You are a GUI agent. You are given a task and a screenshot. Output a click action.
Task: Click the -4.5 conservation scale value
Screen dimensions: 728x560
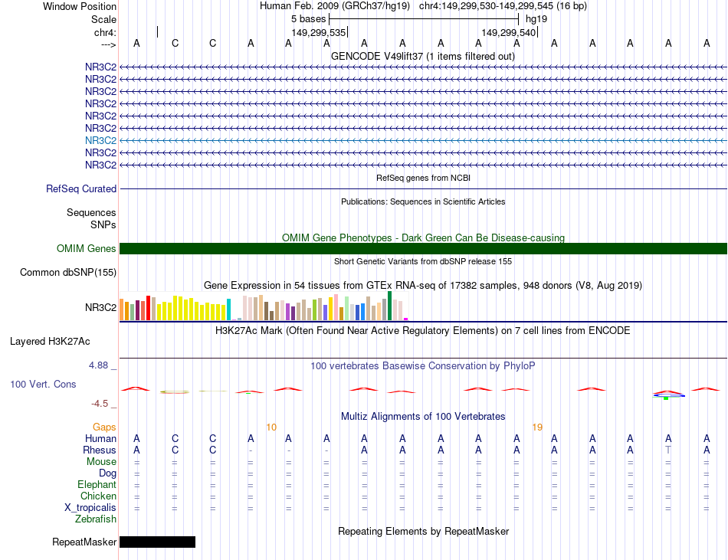100,404
